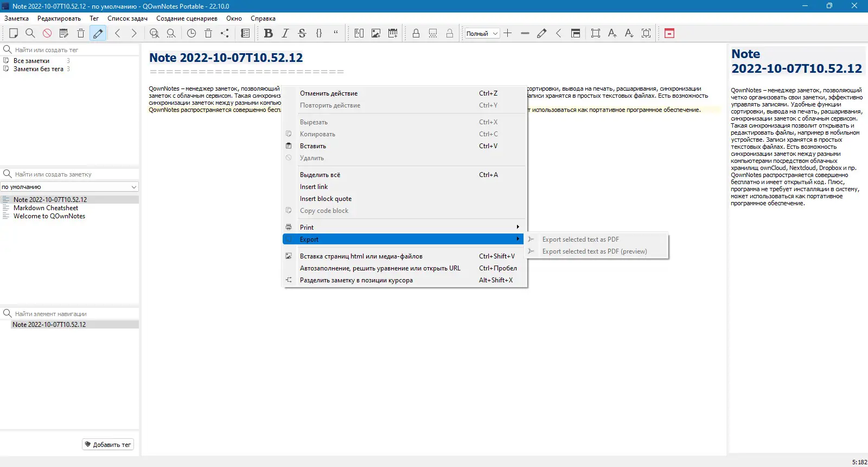Screen dimensions: 868x467
Task: Toggle note edit mode pencil icon
Action: click(98, 33)
